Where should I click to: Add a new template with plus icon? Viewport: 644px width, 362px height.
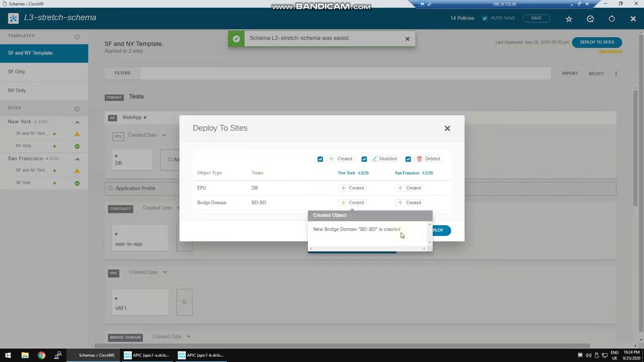[x=77, y=37]
